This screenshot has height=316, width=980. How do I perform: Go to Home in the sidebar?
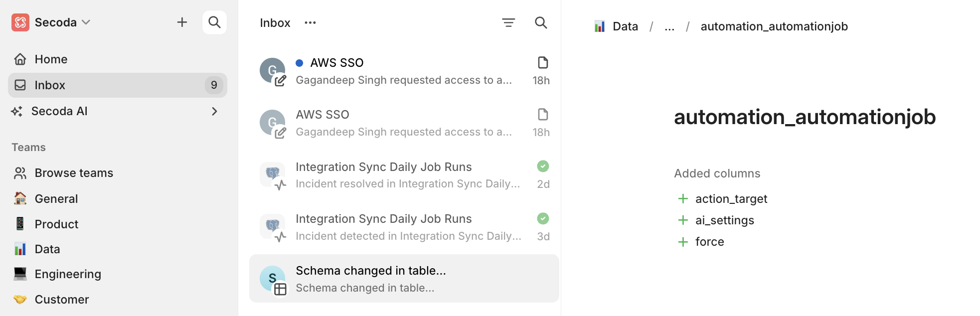click(x=51, y=59)
